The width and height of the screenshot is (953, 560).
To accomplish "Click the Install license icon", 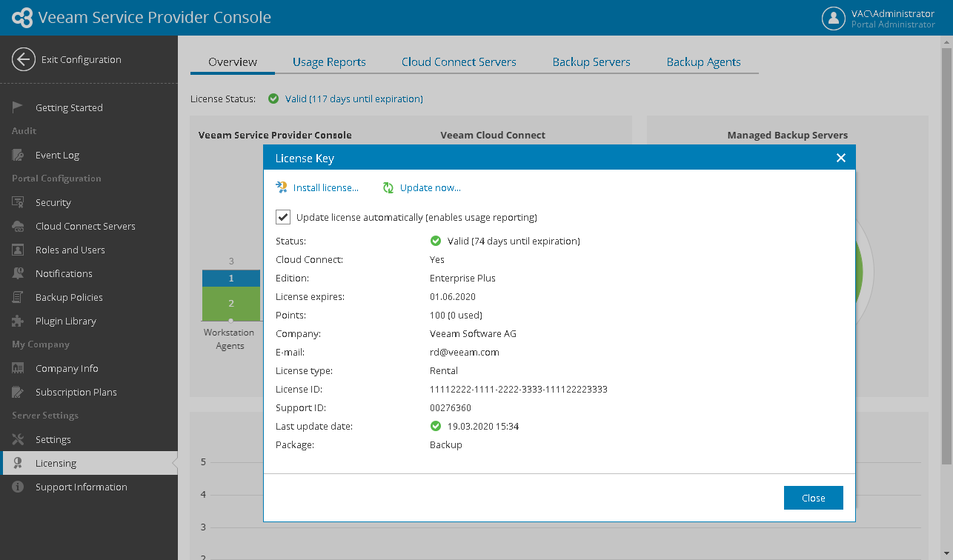I will [282, 187].
